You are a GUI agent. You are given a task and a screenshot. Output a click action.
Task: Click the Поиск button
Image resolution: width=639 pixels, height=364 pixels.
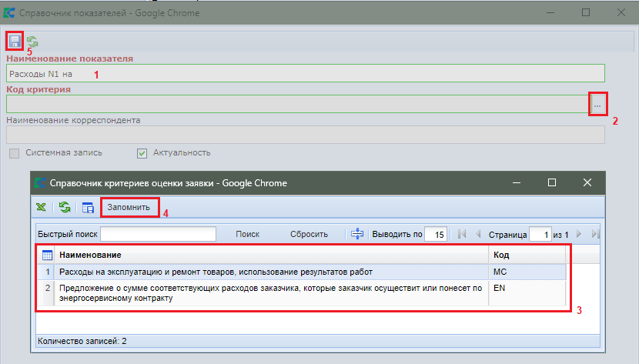[x=247, y=234]
